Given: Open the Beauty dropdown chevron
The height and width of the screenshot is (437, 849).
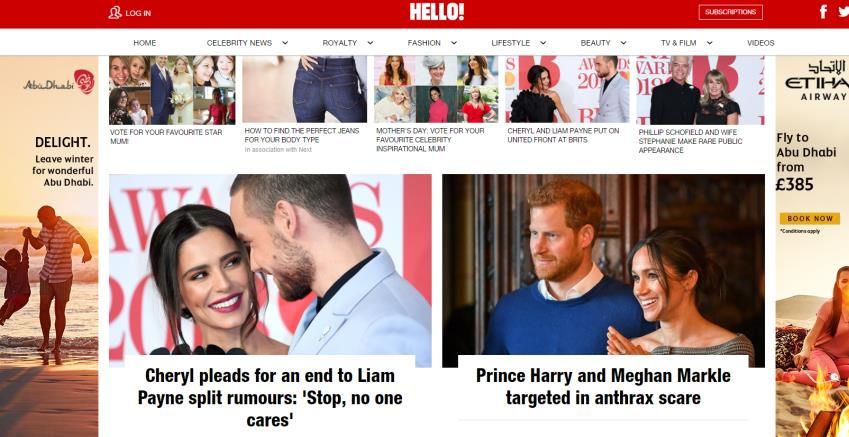Looking at the screenshot, I should point(623,43).
